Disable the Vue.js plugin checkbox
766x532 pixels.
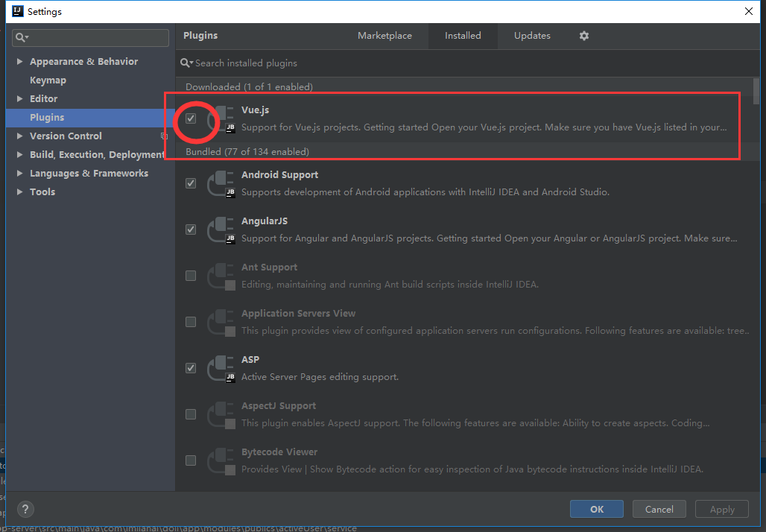191,118
